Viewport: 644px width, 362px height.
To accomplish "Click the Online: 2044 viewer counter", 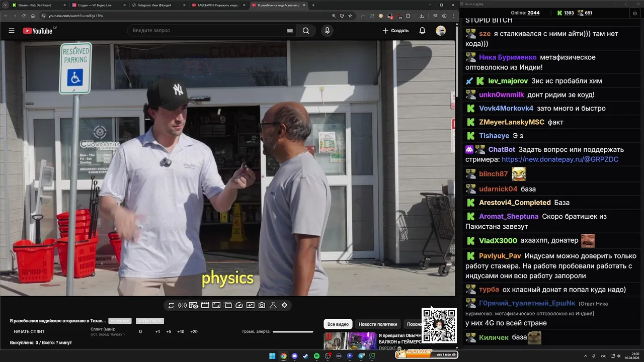I will [525, 13].
